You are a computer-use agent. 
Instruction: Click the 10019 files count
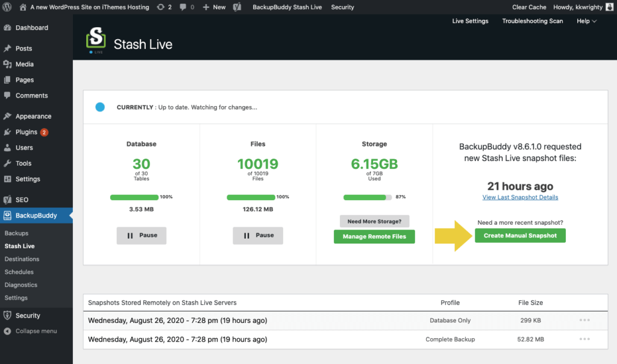258,164
